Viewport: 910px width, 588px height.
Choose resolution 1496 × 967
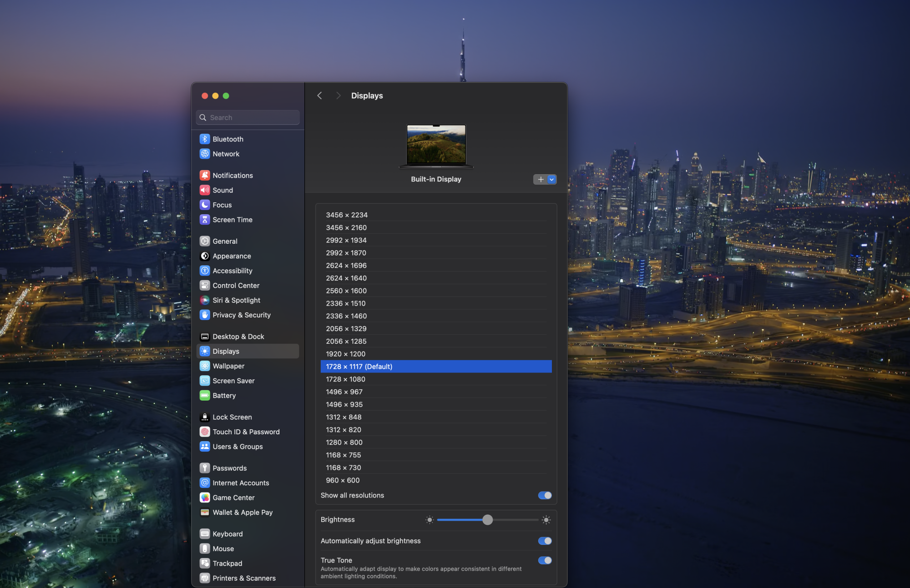pyautogui.click(x=436, y=392)
